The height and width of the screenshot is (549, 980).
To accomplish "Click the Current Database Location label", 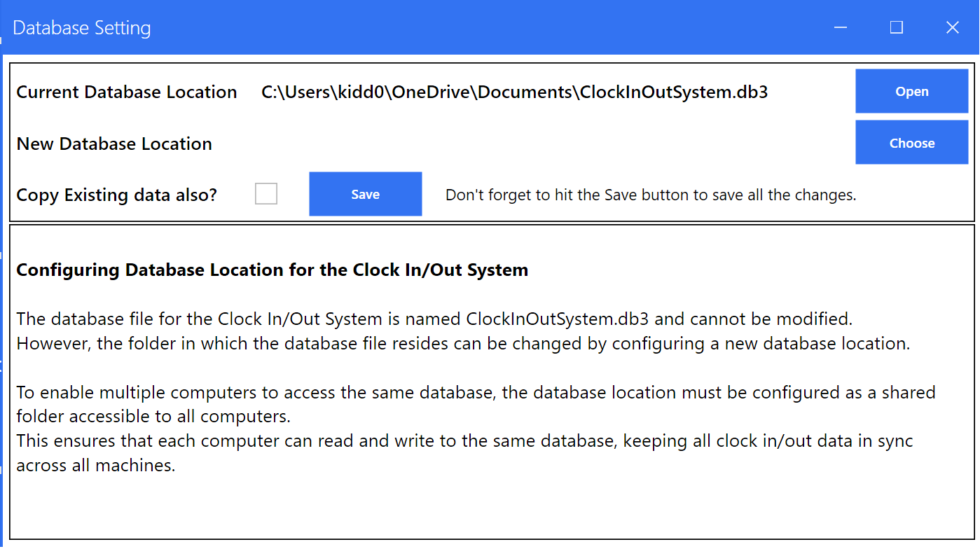I will point(126,92).
